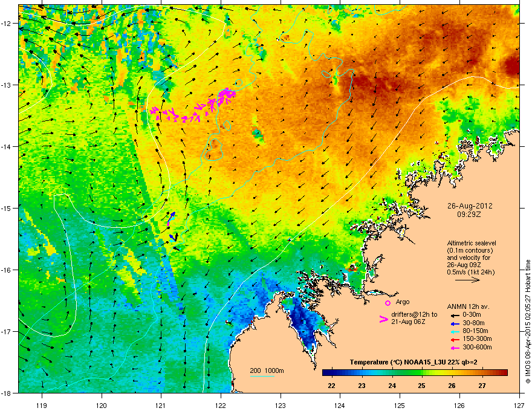Click the date label 26-Aug-2012
Screen dimensions: 532x411
[470, 206]
